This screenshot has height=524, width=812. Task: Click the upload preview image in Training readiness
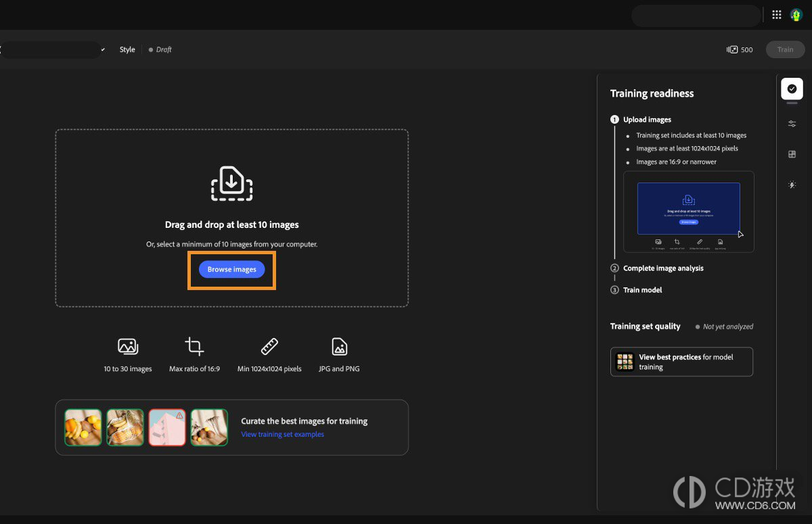[x=688, y=212]
